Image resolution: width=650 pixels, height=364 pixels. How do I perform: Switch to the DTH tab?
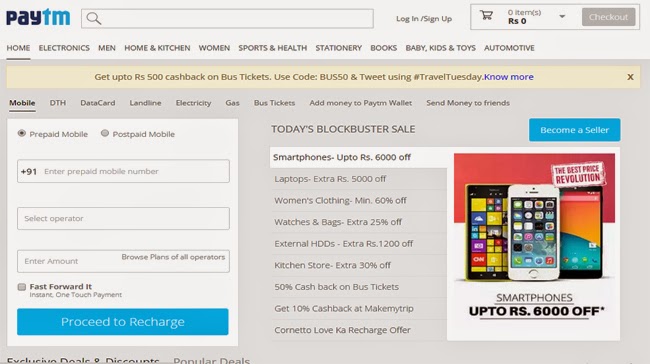click(58, 103)
